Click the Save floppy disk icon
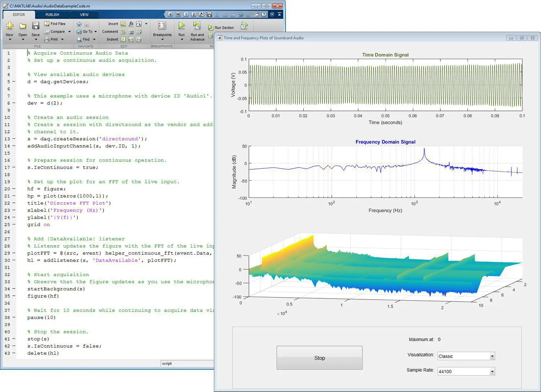This screenshot has height=392, width=541. (x=35, y=26)
